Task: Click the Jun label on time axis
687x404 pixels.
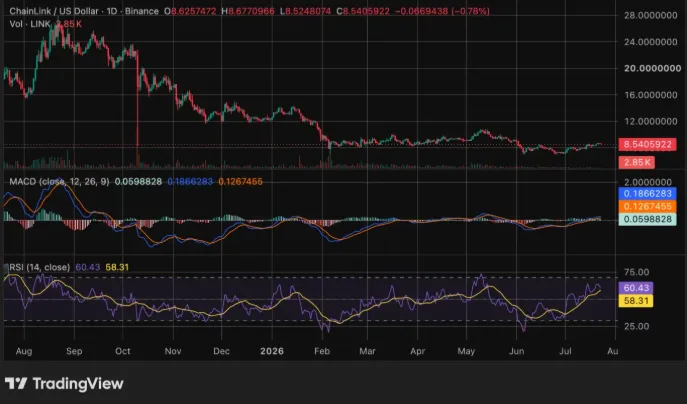Action: [517, 351]
